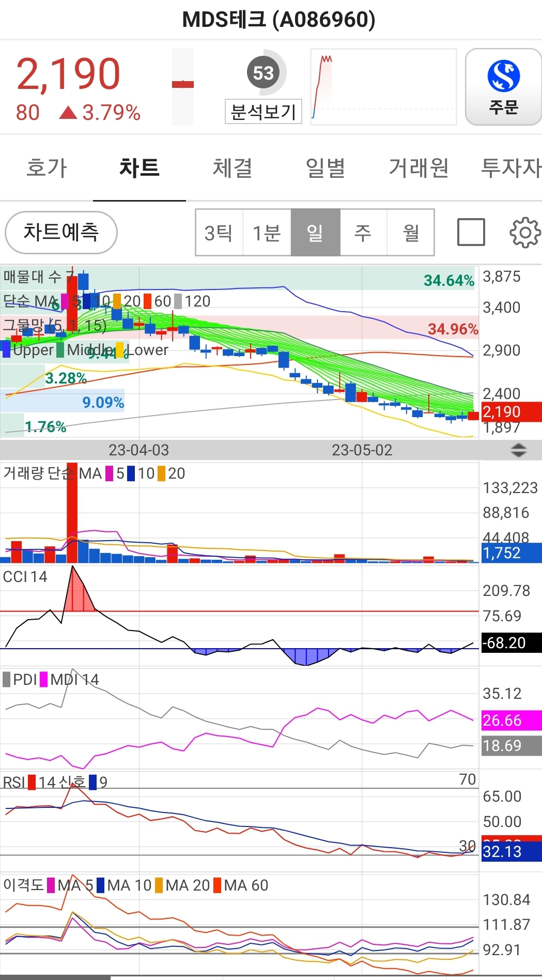Viewport: 542px width, 980px height.
Task: Tap the 이격도 MA 60 red swatch
Action: pyautogui.click(x=217, y=885)
